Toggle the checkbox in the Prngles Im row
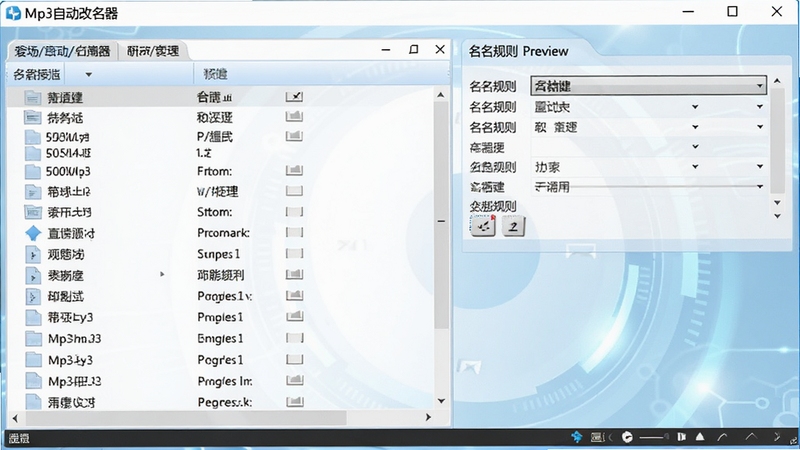The height and width of the screenshot is (450, 800). click(294, 380)
